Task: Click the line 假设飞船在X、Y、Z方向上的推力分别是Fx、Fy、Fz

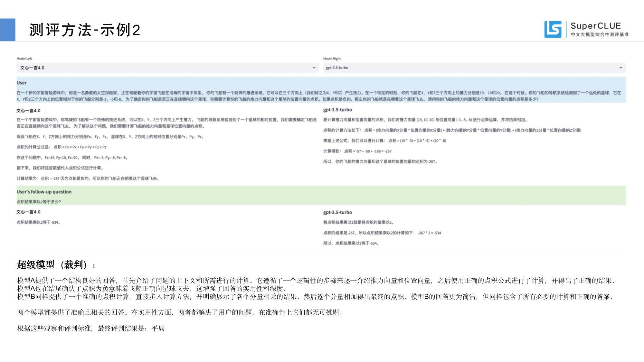Action: (x=110, y=137)
